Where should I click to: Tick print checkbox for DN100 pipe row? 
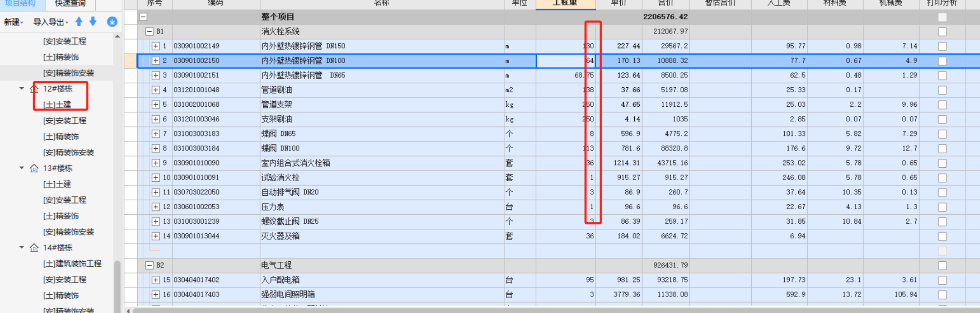point(942,61)
